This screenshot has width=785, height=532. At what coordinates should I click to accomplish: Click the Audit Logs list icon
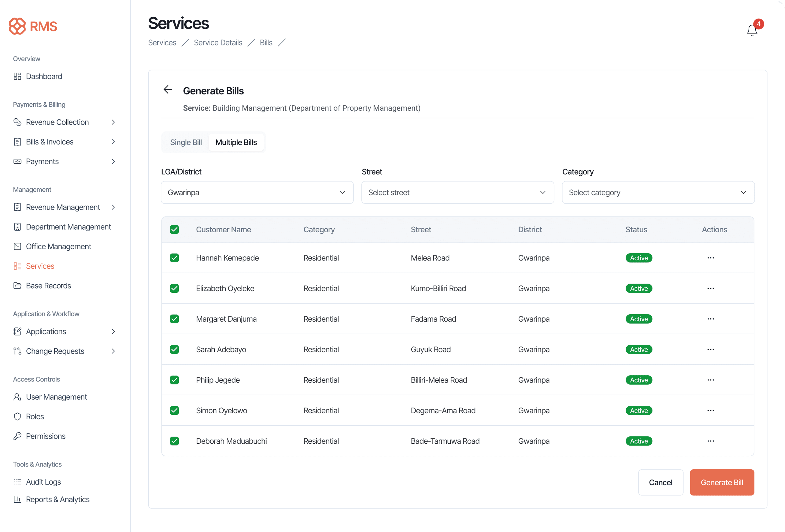pos(17,482)
